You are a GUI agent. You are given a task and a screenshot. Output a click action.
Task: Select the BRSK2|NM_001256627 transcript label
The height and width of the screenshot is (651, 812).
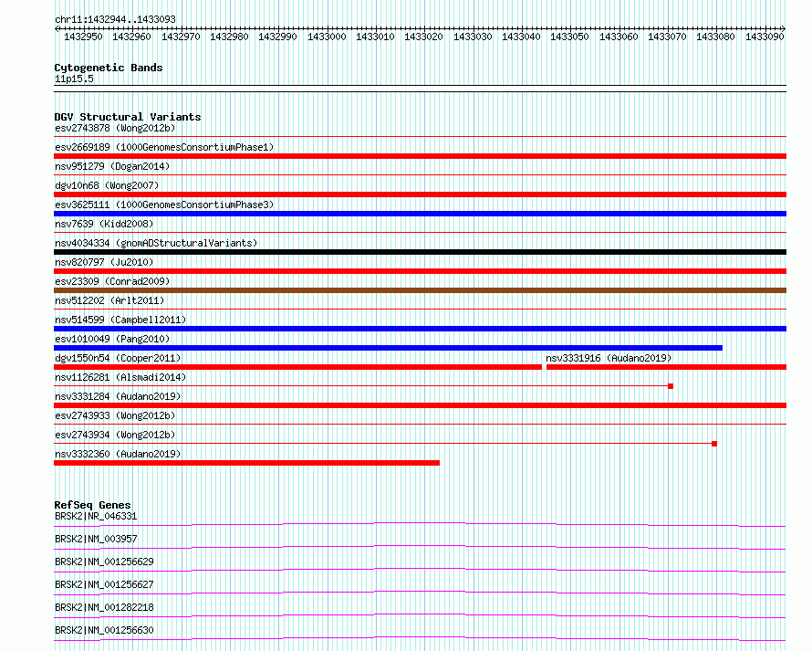click(104, 584)
